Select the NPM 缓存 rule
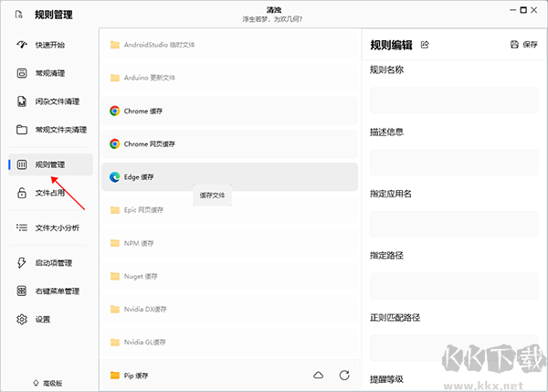 (x=229, y=243)
